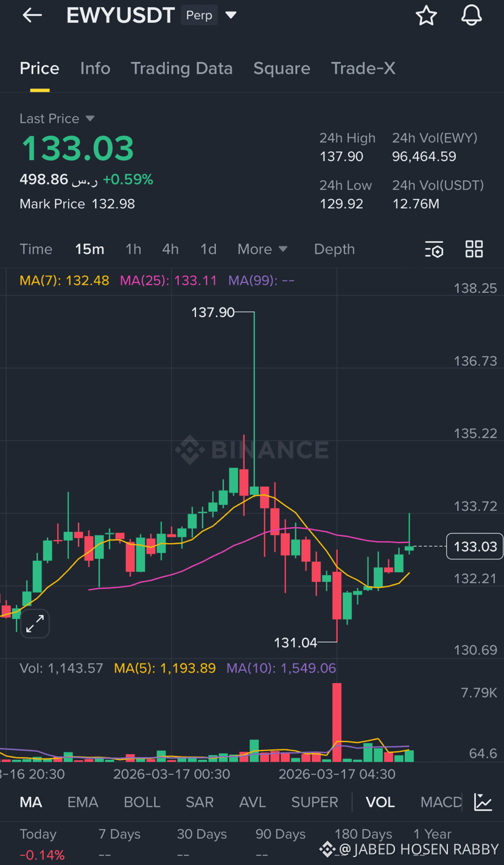The height and width of the screenshot is (865, 504).
Task: Select the 1h interval
Action: pos(133,249)
